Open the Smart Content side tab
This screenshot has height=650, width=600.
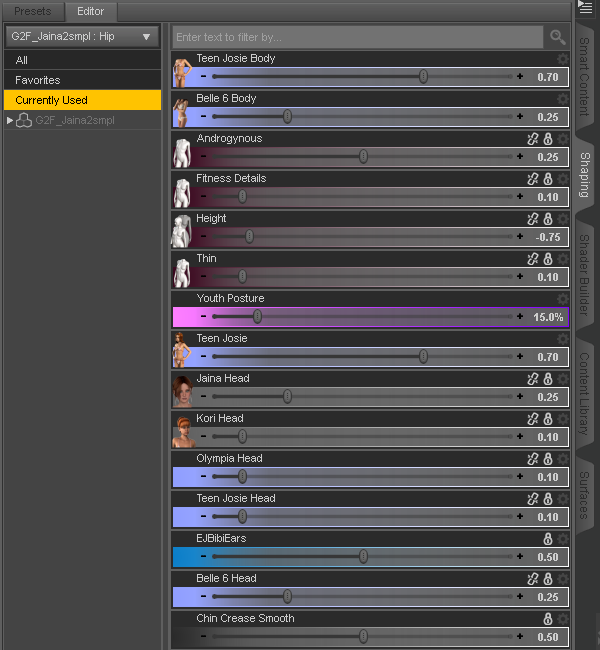pos(585,77)
